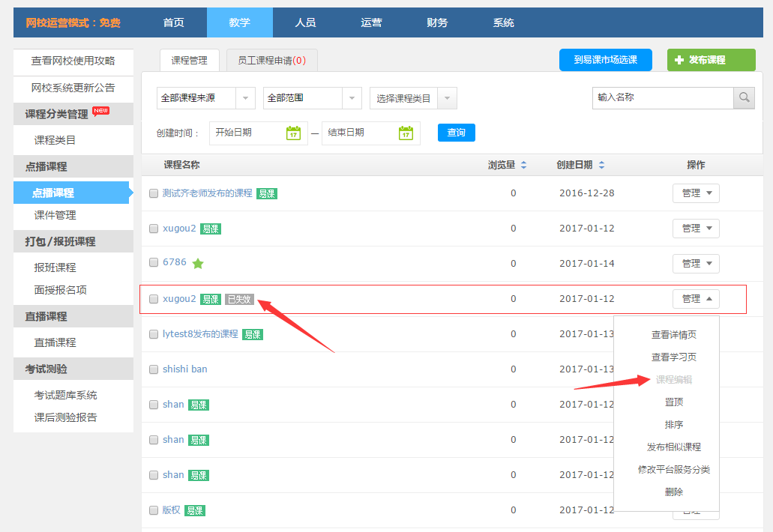Tick the checkbox beside course 6786
Image resolution: width=773 pixels, height=532 pixels.
click(x=154, y=263)
